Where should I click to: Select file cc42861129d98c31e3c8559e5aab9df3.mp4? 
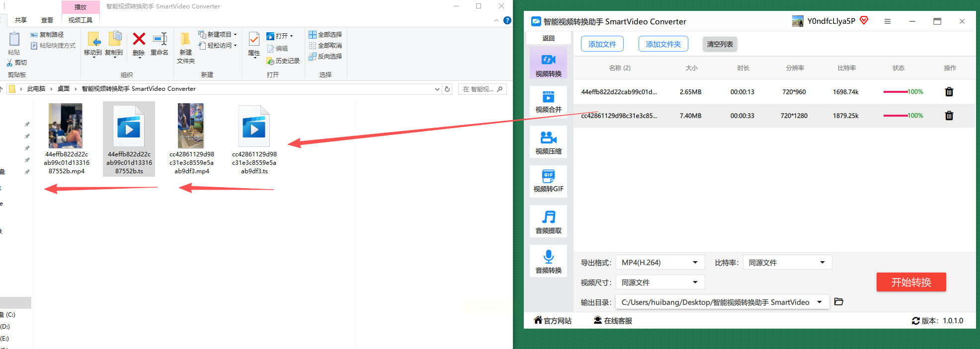click(191, 139)
